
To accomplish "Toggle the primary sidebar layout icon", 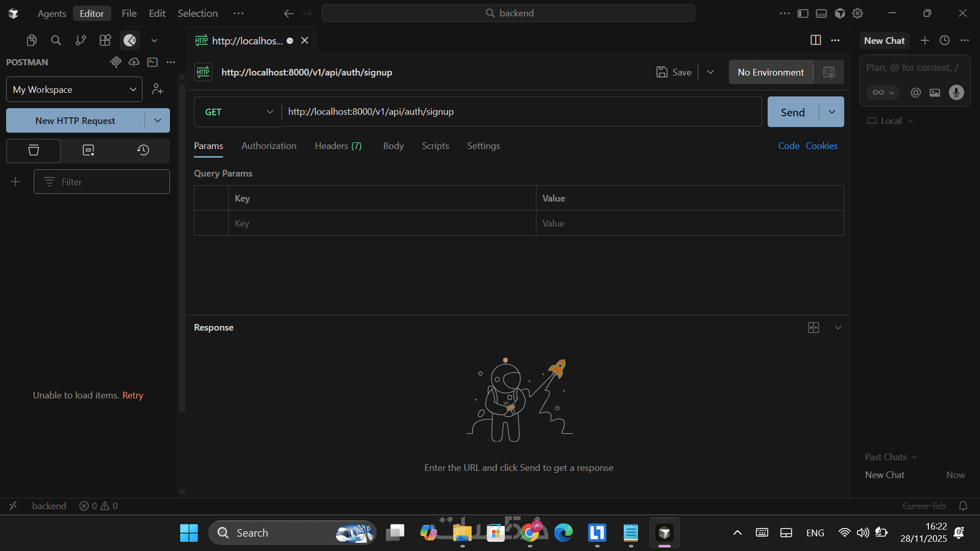I will (803, 13).
